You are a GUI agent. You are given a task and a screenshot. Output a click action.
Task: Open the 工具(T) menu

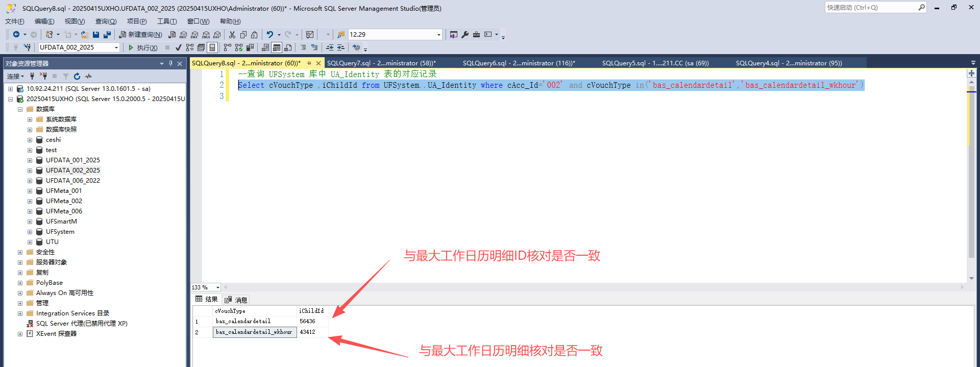(166, 21)
